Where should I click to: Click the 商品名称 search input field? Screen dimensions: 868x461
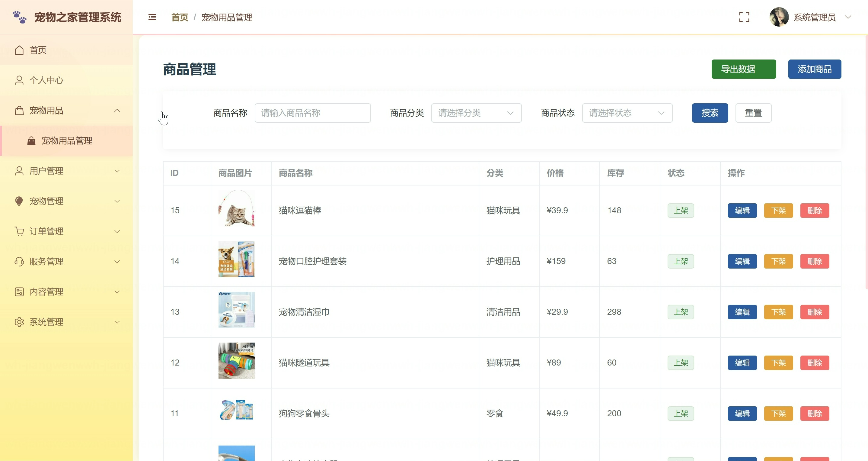point(312,113)
